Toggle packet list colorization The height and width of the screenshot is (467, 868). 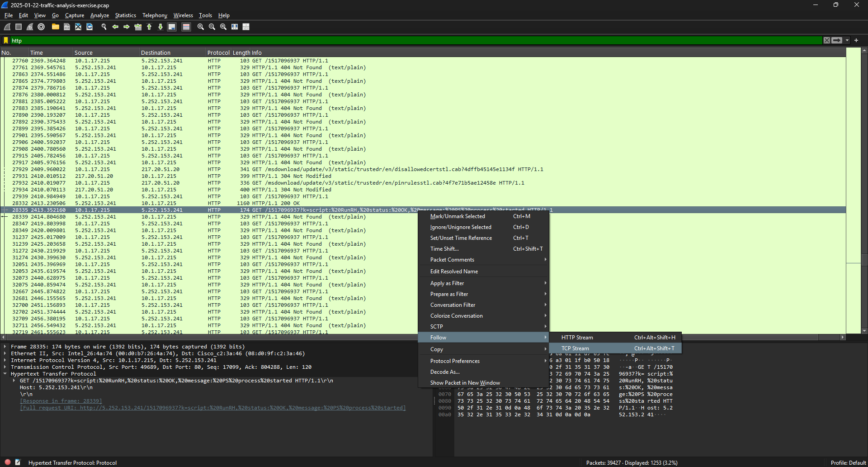coord(186,27)
